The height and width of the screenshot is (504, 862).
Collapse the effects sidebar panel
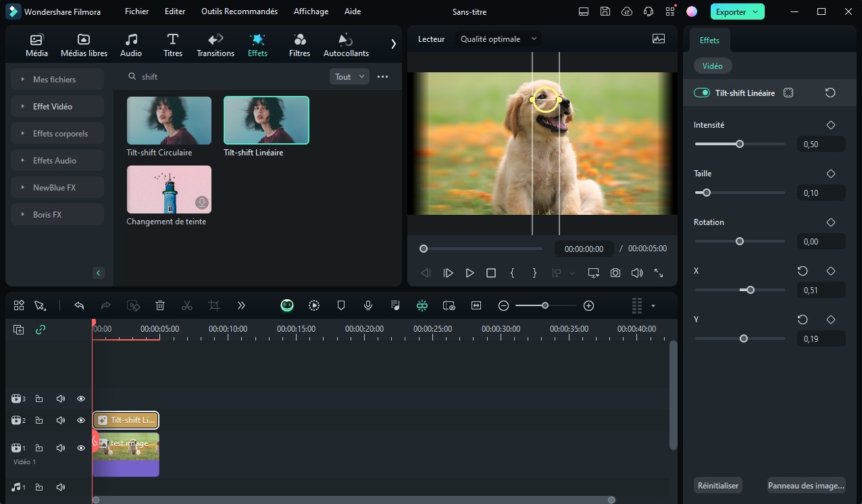point(99,273)
